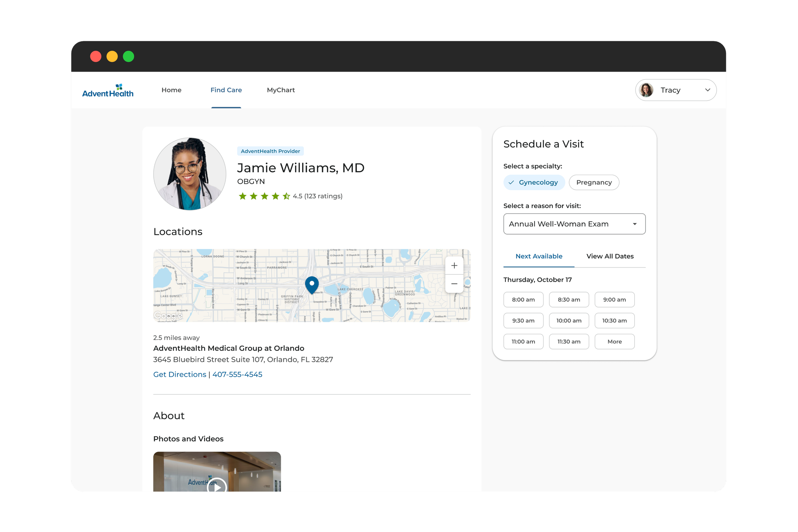Click the Google map of Orlando
The width and height of the screenshot is (798, 532).
[x=312, y=286]
